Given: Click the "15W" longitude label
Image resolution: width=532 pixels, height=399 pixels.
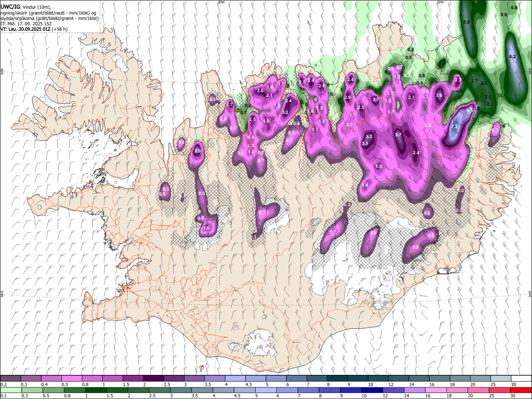Looking at the screenshot, I should tap(440, 2).
